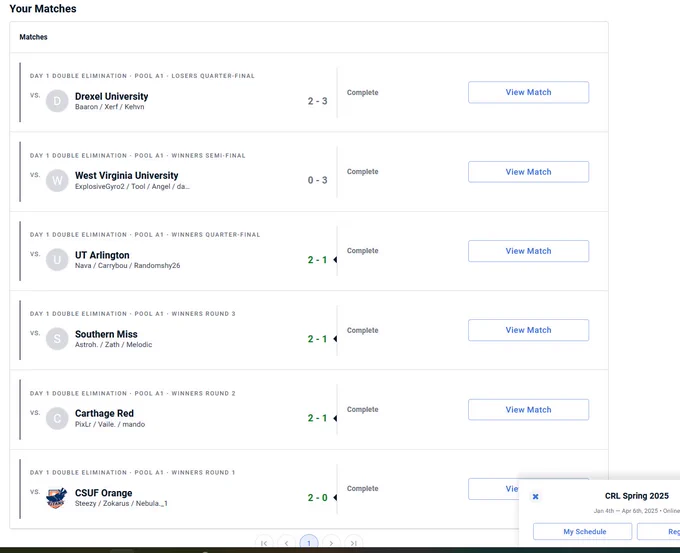Open My Schedule in the popup
This screenshot has width=680, height=553.
pyautogui.click(x=582, y=532)
